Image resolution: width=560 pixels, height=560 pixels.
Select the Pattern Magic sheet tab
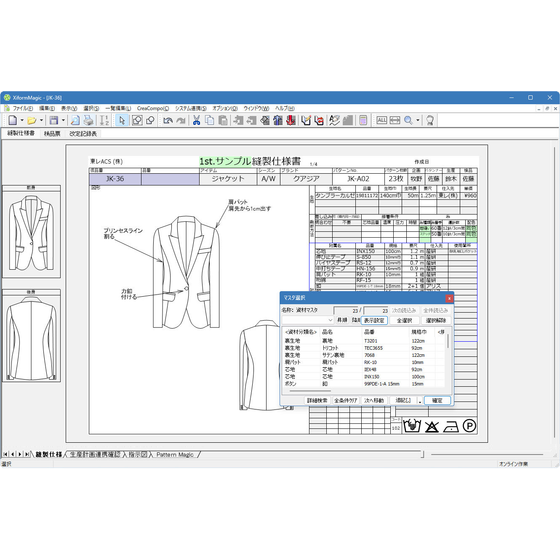pyautogui.click(x=175, y=455)
